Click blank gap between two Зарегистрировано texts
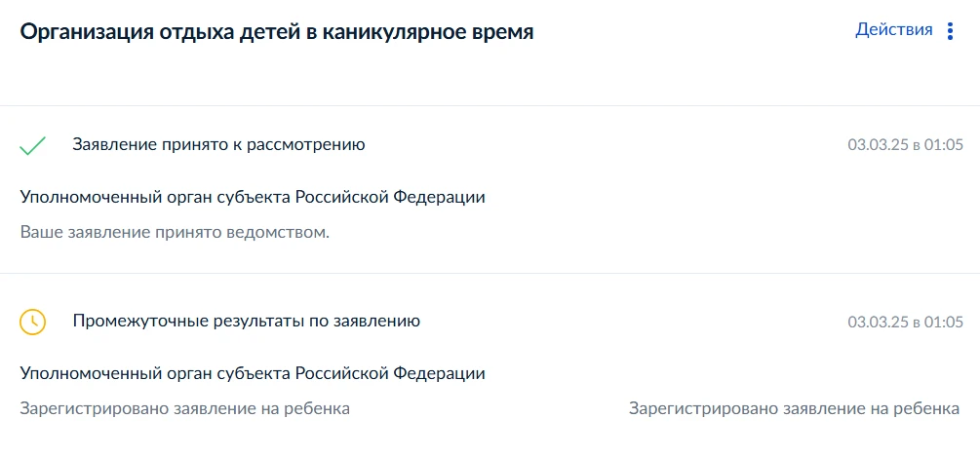Viewport: 980px width, 457px height. (488, 408)
